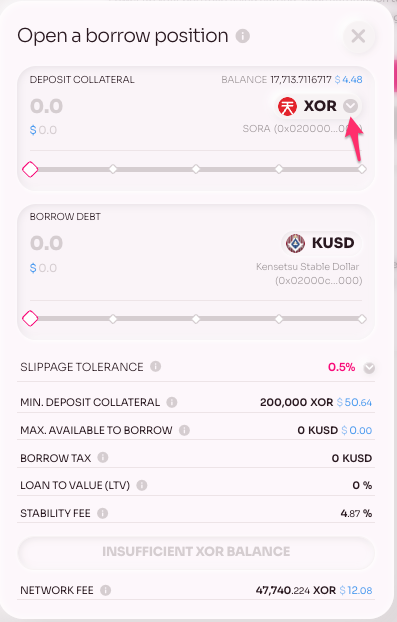Viewport: 397px width, 622px height.
Task: Show Min. Deposit Collateral info tooltip
Action: [x=172, y=402]
